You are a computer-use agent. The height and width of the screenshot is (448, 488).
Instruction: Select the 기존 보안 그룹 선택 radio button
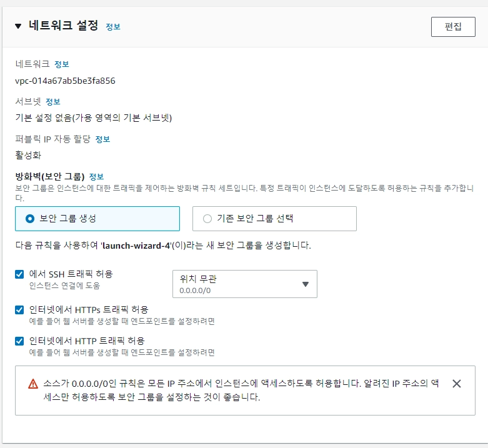tap(207, 219)
